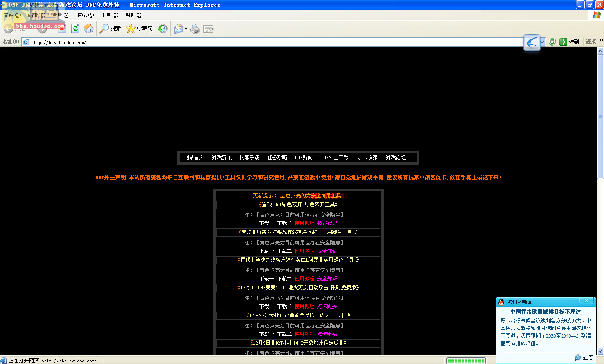Print the page with the printer icon

click(x=195, y=29)
